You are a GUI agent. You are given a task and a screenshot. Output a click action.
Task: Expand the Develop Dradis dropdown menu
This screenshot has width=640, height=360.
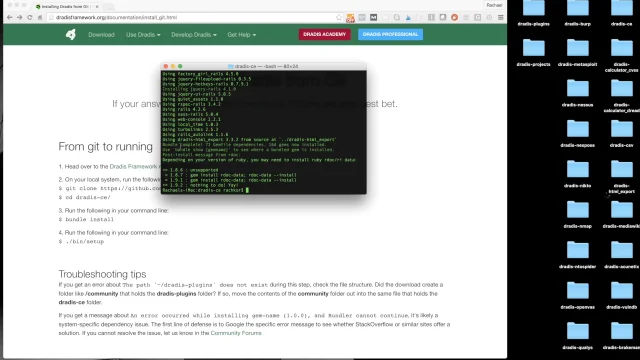click(x=194, y=35)
